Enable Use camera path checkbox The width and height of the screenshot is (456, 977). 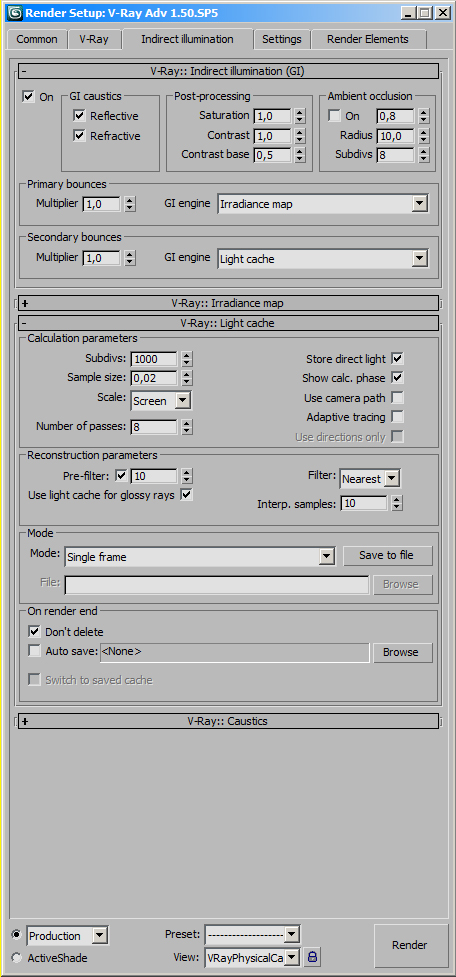pos(397,398)
